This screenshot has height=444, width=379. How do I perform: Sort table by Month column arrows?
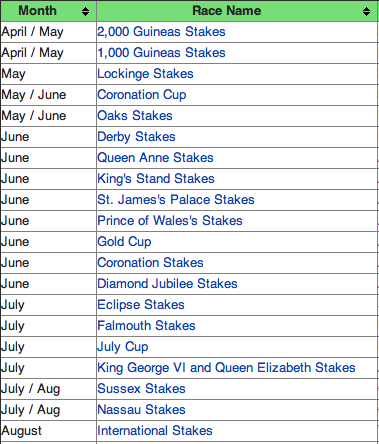pos(85,11)
